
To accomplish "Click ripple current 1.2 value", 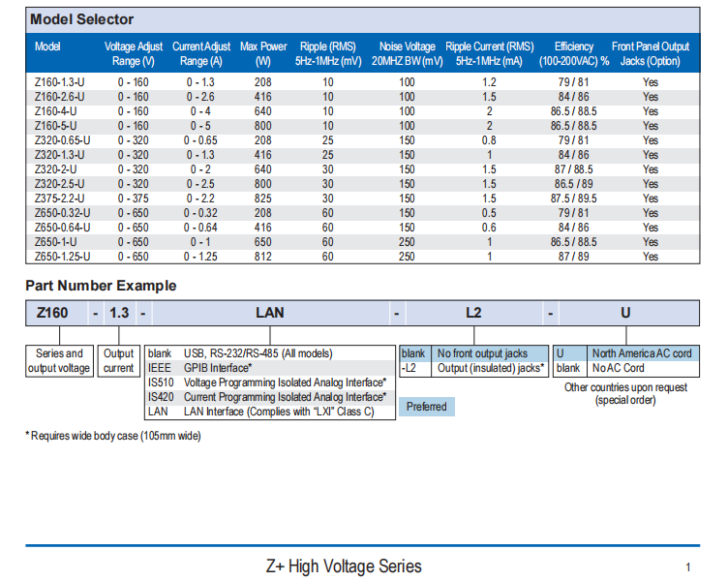I will coord(489,82).
